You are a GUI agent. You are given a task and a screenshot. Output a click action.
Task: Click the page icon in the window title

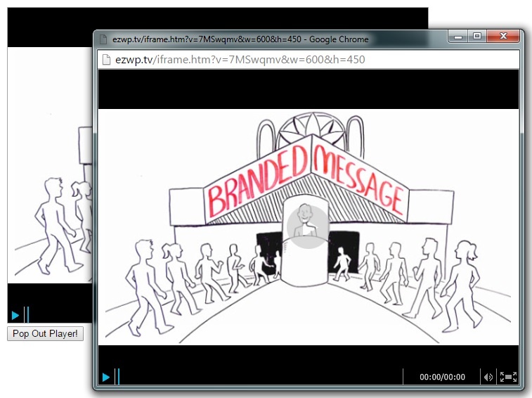point(103,39)
